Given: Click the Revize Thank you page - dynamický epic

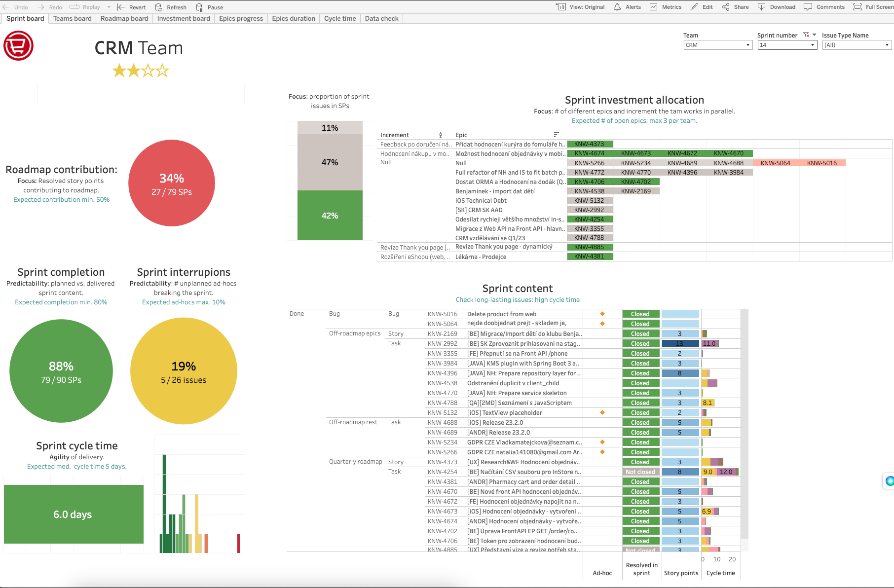Looking at the screenshot, I should tap(504, 247).
